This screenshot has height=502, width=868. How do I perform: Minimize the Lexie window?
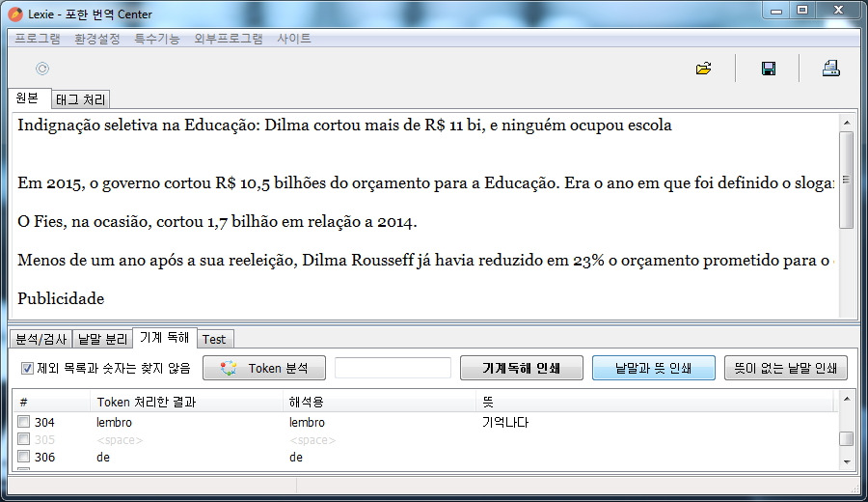pos(776,11)
